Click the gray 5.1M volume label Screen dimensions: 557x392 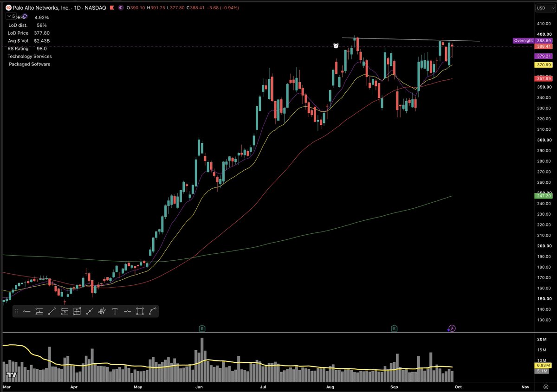(x=542, y=371)
